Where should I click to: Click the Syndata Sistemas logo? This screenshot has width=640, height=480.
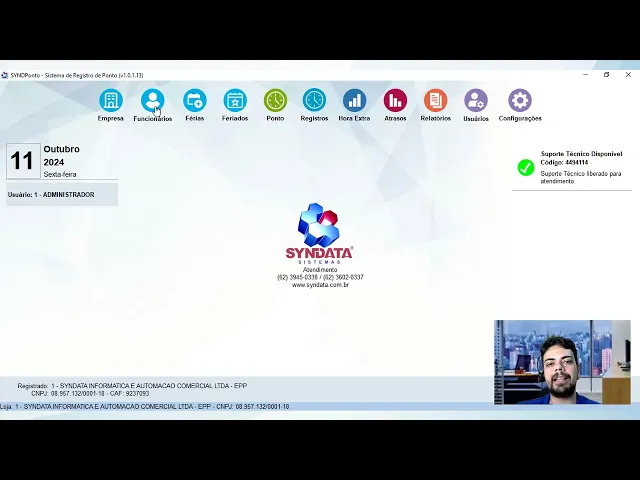[x=319, y=233]
